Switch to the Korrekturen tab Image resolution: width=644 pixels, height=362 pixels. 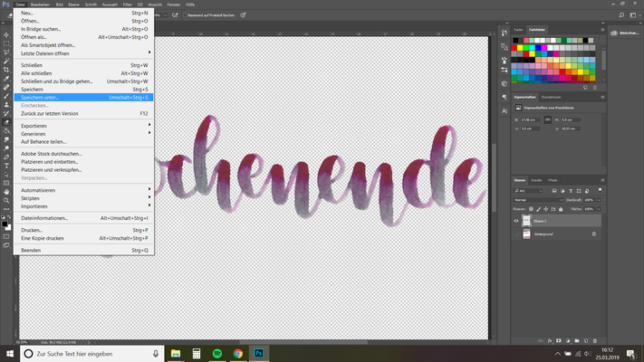(553, 96)
